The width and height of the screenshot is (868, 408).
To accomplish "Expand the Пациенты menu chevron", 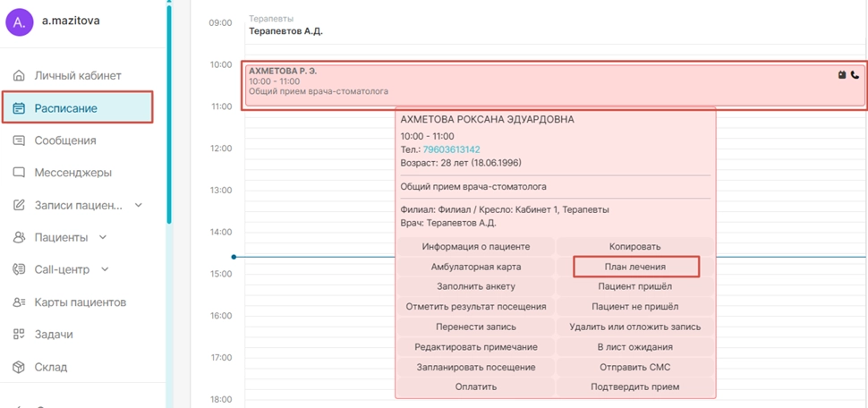I will click(103, 237).
